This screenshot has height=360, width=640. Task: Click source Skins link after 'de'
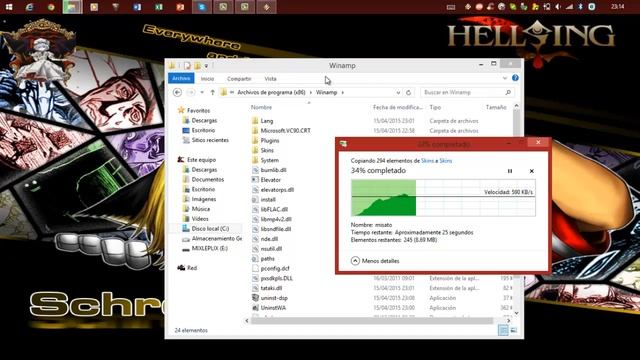click(x=427, y=161)
